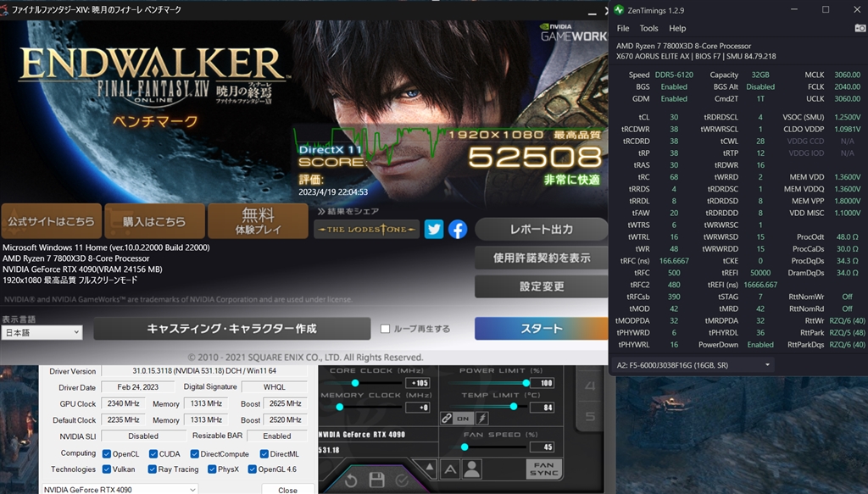Click the Temp Limit 84 value field

tap(542, 408)
